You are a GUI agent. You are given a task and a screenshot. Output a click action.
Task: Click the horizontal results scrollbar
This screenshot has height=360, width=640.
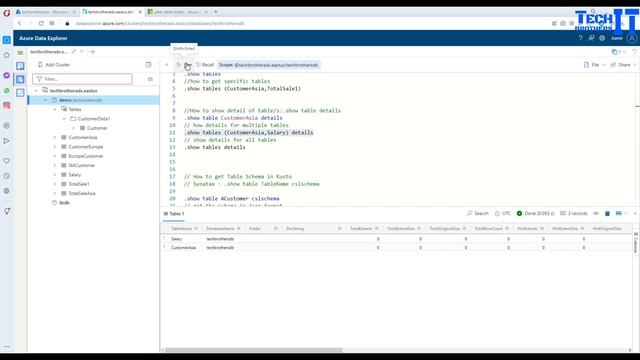(x=254, y=350)
